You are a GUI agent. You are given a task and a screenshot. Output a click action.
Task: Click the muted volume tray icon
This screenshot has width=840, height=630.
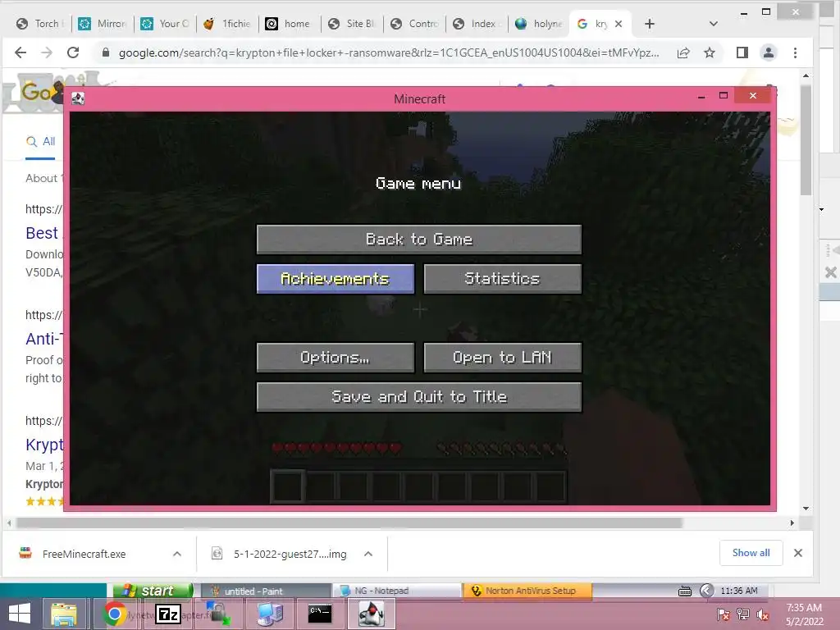tap(762, 614)
